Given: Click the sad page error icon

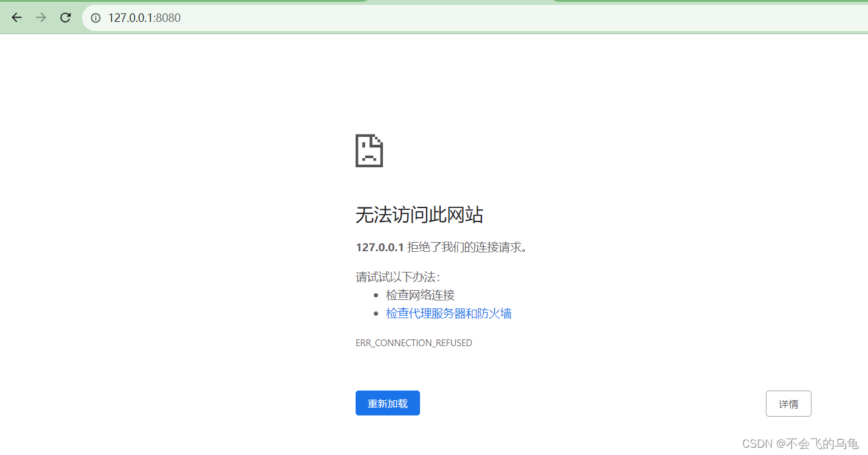Looking at the screenshot, I should coord(369,151).
